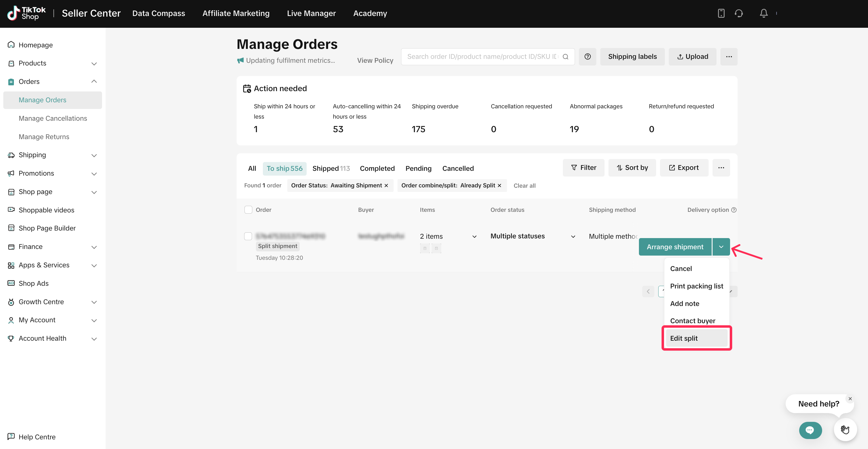Click the search magnifier icon
This screenshot has width=868, height=449.
(x=566, y=57)
